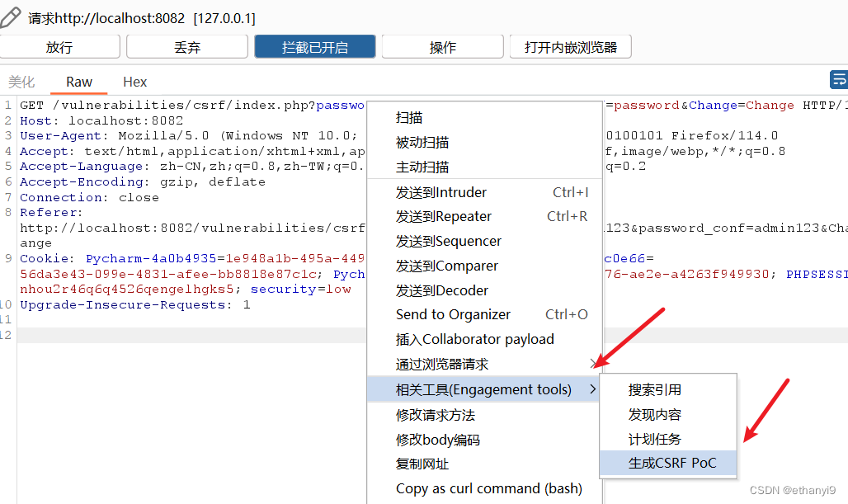Select Send to Organizer menu entry
848x504 pixels.
point(484,314)
